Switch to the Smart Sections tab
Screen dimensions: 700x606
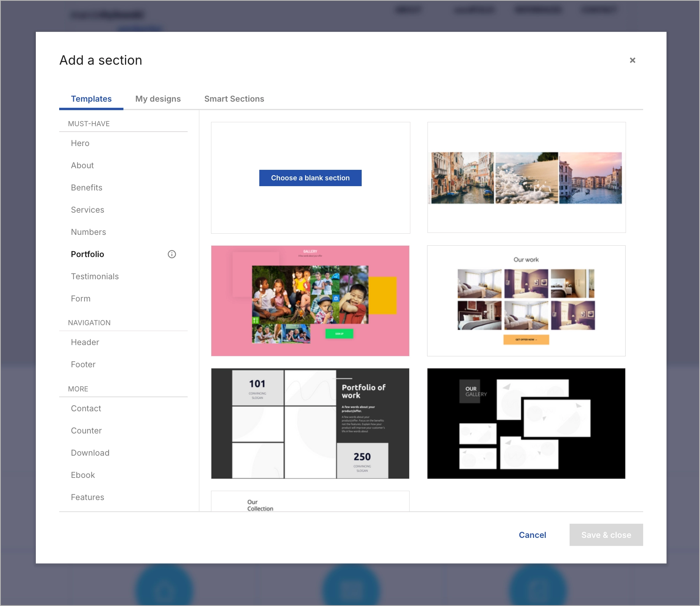coord(234,99)
